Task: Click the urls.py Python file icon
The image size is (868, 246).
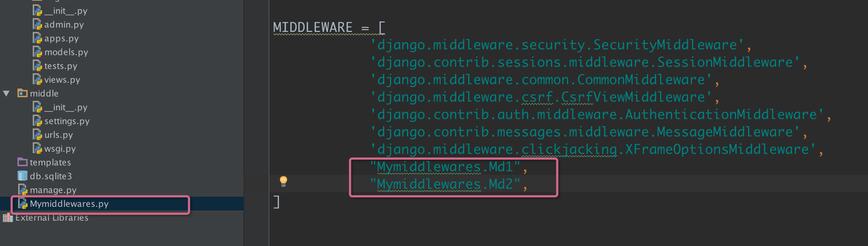Action: (x=37, y=135)
